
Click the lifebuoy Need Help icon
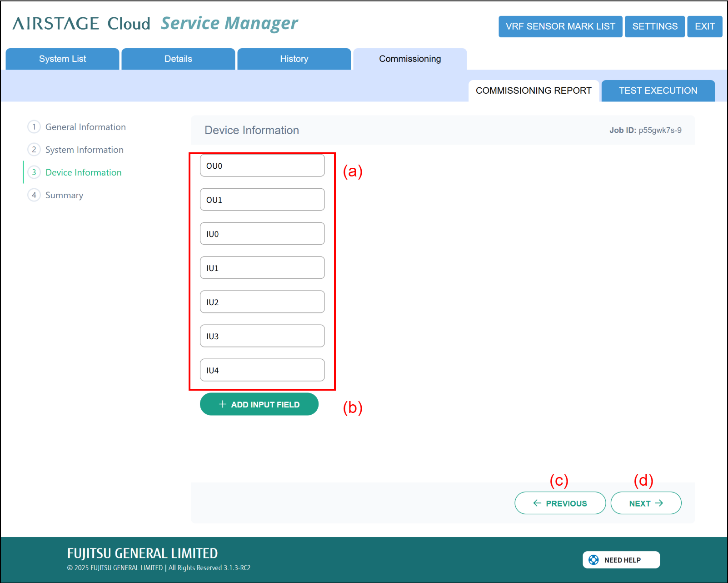coord(593,560)
